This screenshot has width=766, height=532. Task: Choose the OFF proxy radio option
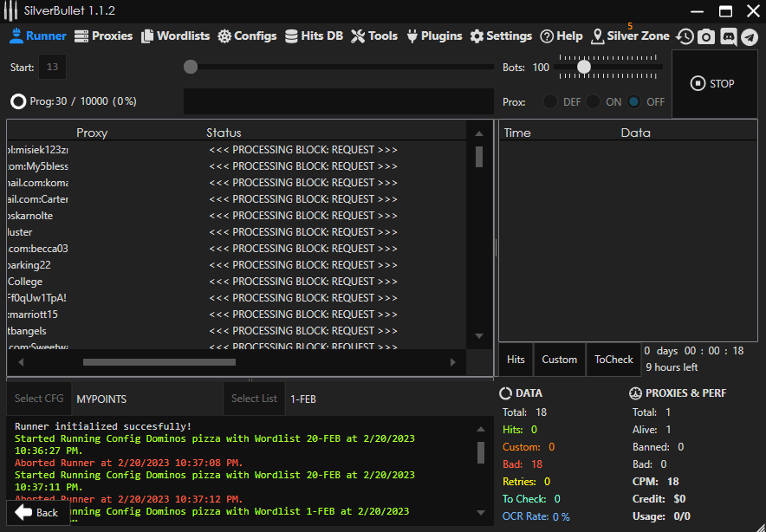tap(635, 101)
